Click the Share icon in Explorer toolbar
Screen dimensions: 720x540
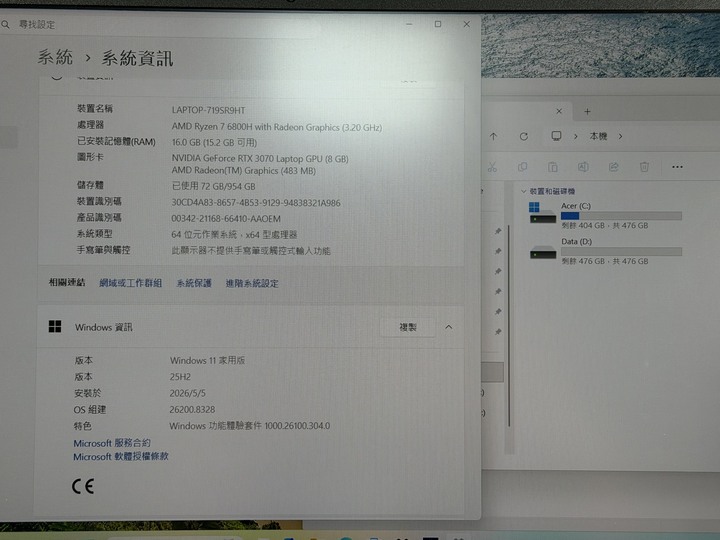pyautogui.click(x=613, y=167)
